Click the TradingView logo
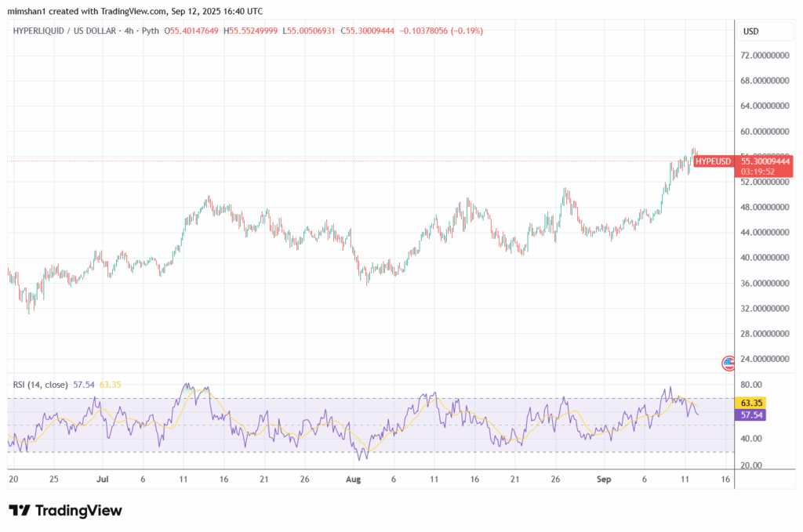Viewport: 803px width, 532px height. [66, 510]
